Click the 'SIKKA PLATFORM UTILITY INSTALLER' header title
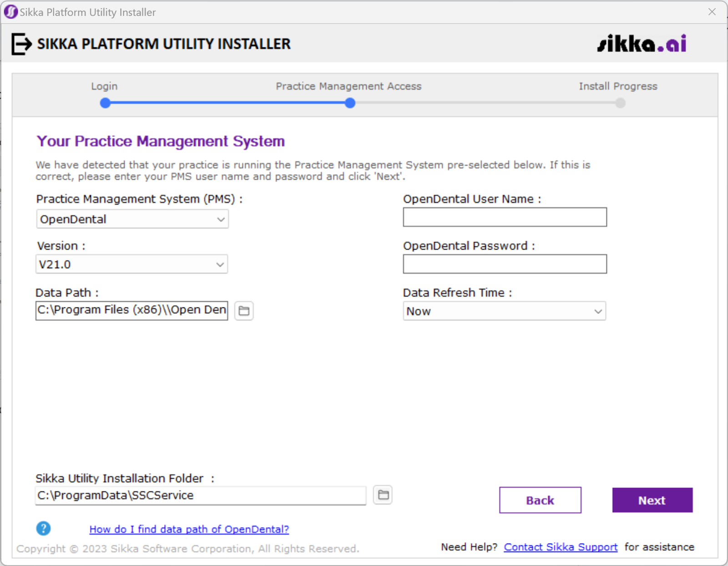This screenshot has width=728, height=566. coord(164,44)
